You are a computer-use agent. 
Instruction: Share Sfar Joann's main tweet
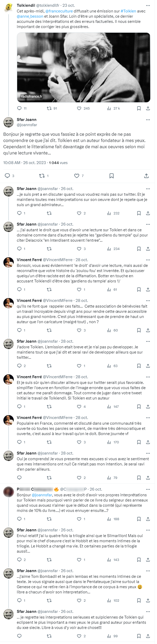(146, 176)
